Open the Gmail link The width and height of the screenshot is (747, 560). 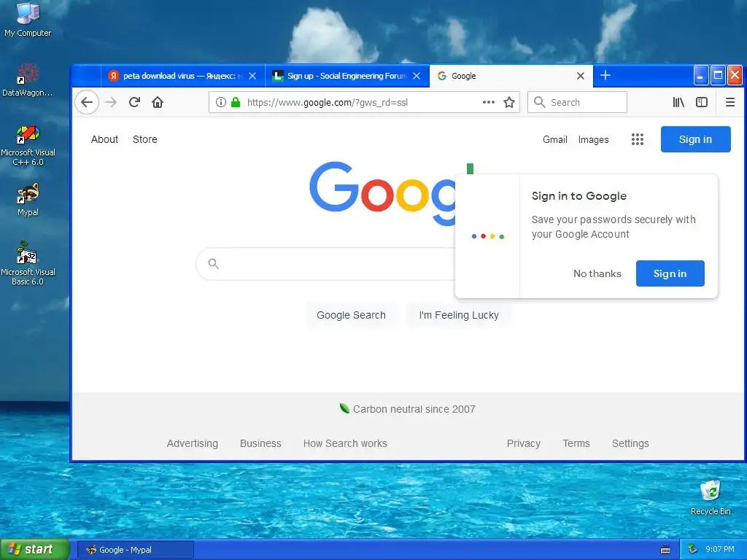pyautogui.click(x=554, y=139)
